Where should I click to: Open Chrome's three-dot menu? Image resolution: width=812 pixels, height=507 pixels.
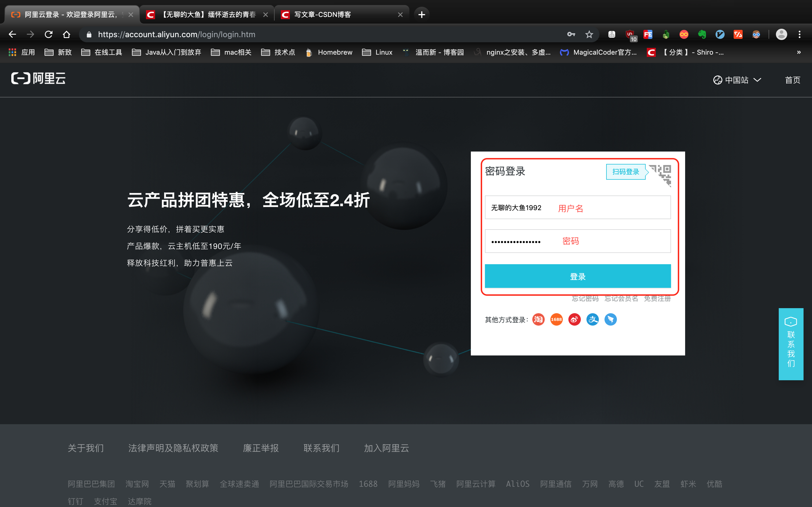(x=799, y=34)
